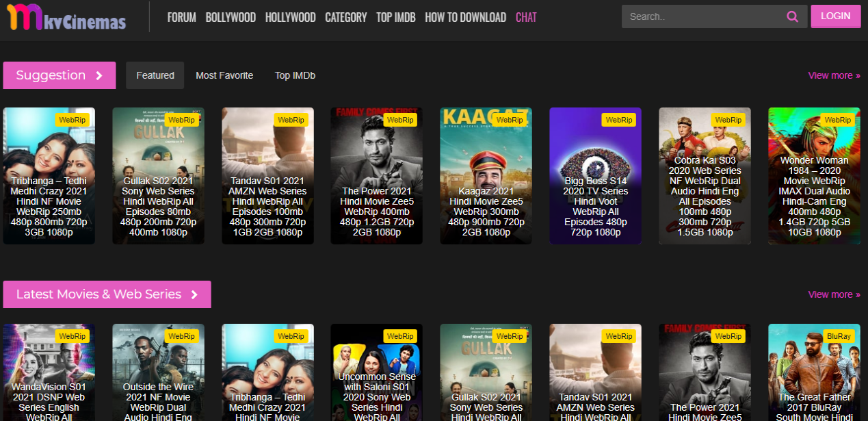Open Tribhanga poster in Latest Movies row
Viewport: 868px width, 421px height.
pos(267,372)
